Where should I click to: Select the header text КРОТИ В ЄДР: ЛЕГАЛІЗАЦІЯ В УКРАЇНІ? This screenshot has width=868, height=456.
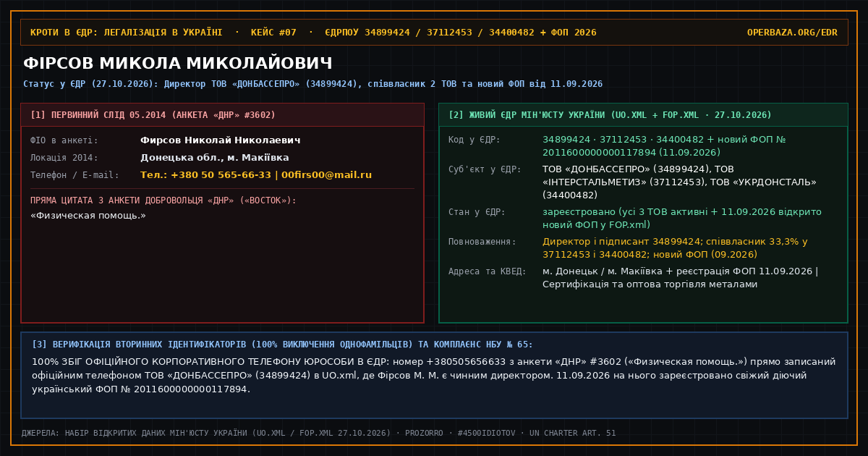[127, 33]
